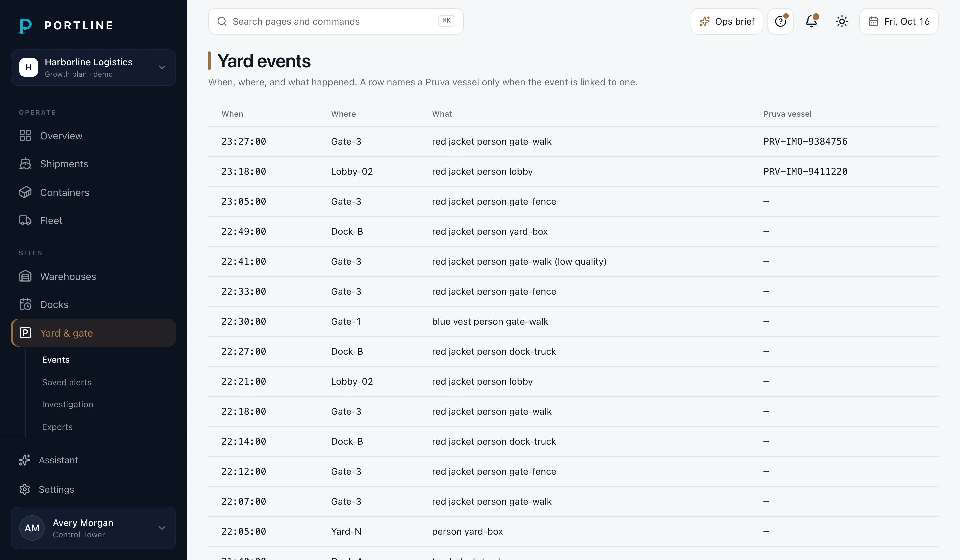Click 'red jacket person yard-box' event
Screen dimensions: 960x560
pyautogui.click(x=490, y=232)
